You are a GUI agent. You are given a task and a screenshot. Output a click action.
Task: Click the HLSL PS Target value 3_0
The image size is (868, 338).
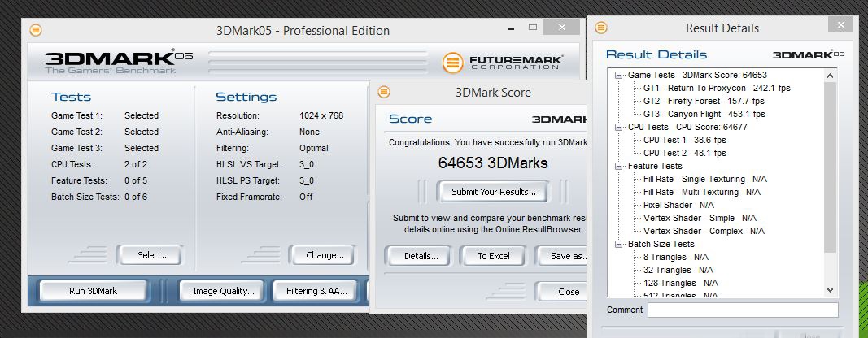(x=307, y=180)
